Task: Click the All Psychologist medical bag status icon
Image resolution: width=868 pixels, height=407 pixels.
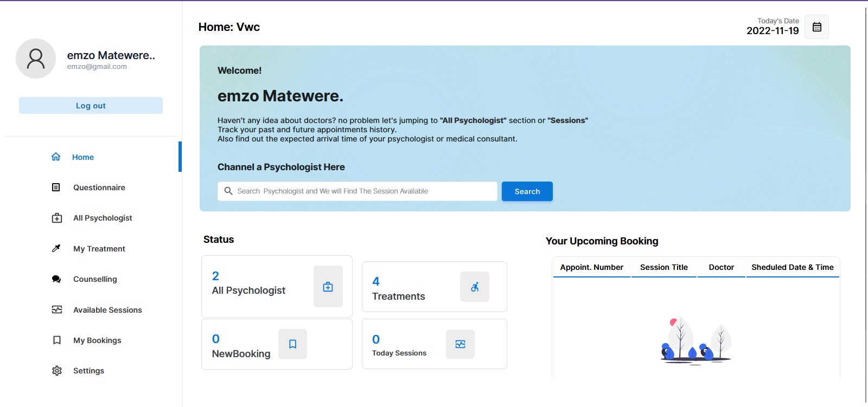Action: pos(328,287)
